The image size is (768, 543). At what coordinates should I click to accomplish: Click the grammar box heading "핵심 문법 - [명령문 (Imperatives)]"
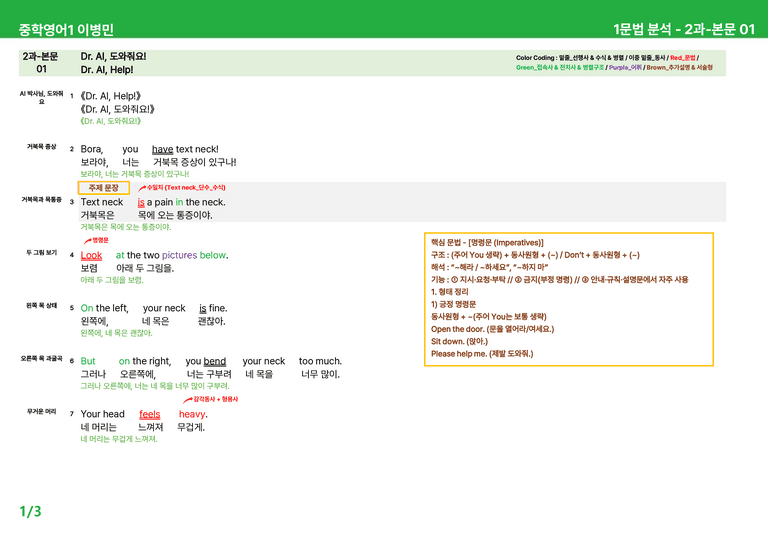click(487, 242)
